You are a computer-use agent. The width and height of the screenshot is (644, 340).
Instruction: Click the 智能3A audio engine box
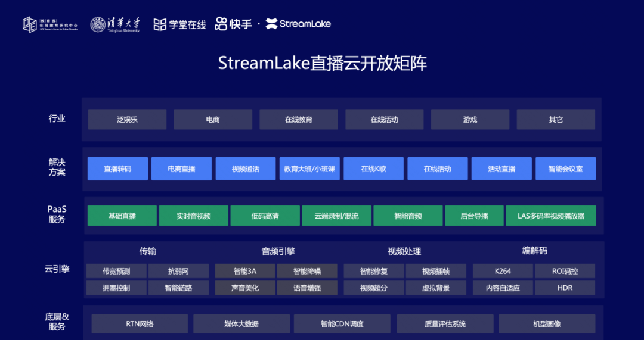[x=245, y=271]
